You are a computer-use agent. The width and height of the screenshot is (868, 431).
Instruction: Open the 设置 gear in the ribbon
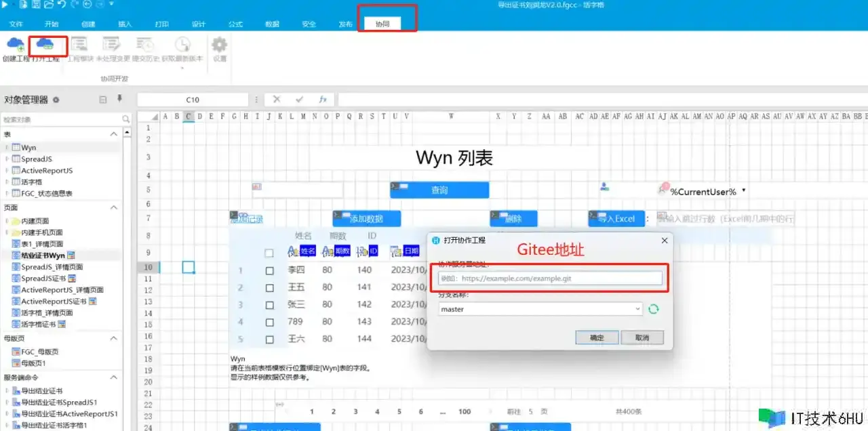tap(219, 45)
